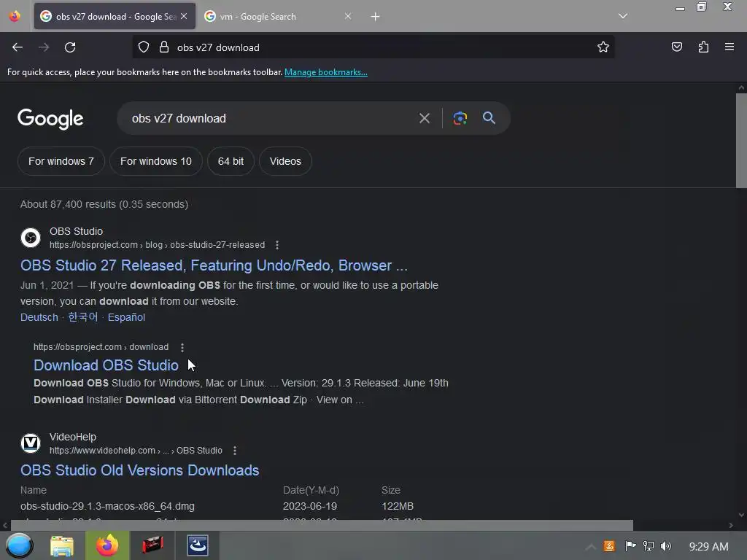The image size is (747, 560).
Task: Expand the list all tabs chevron
Action: click(623, 16)
